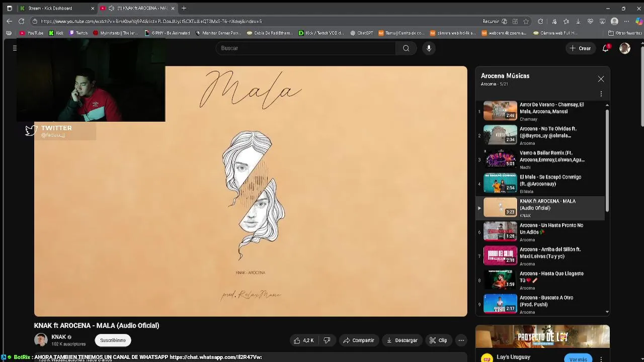The height and width of the screenshot is (362, 644).
Task: Click the Twitter overlay bird icon
Action: (31, 131)
